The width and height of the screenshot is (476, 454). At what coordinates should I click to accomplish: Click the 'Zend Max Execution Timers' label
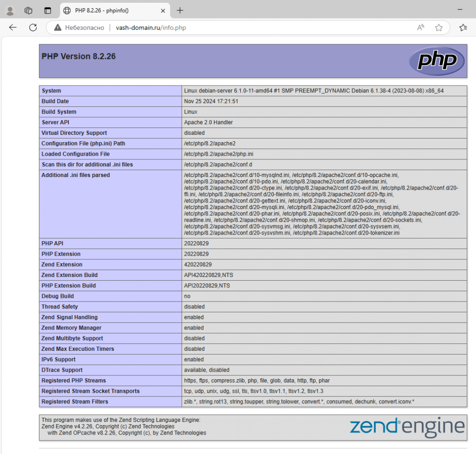78,349
